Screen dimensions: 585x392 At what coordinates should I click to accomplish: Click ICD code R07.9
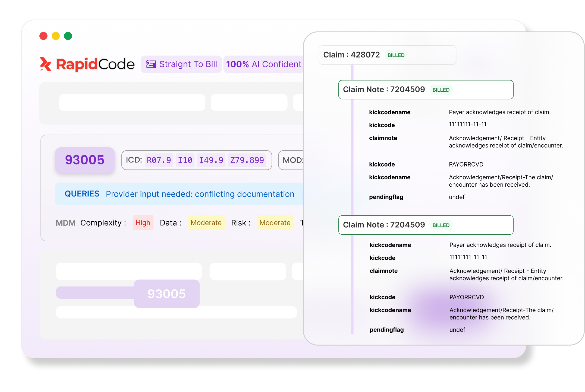159,160
